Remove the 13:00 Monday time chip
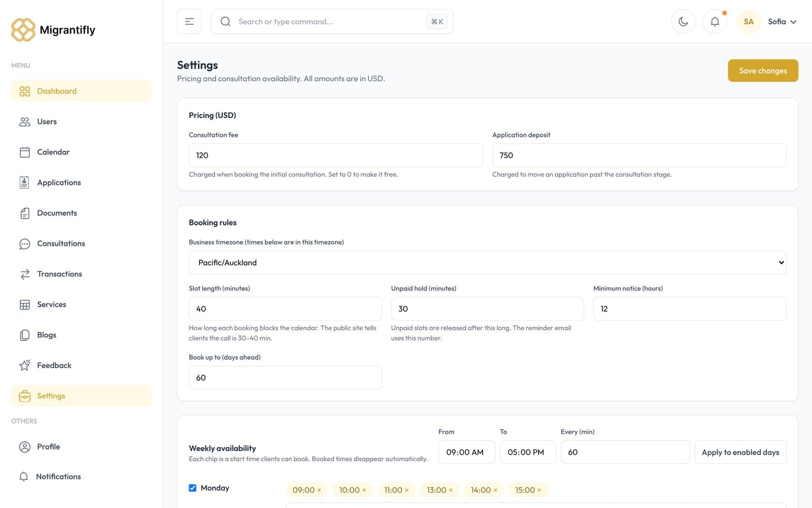This screenshot has height=508, width=812. click(451, 490)
